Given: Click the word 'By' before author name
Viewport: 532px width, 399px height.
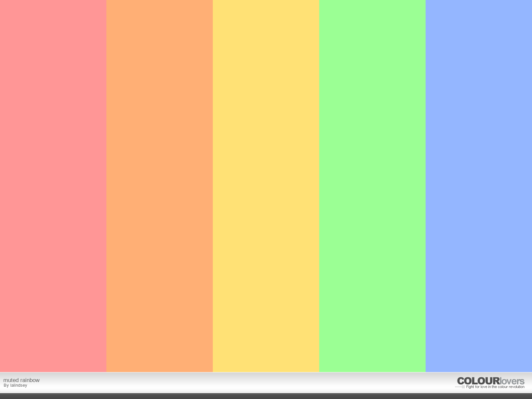Looking at the screenshot, I should point(6,385).
